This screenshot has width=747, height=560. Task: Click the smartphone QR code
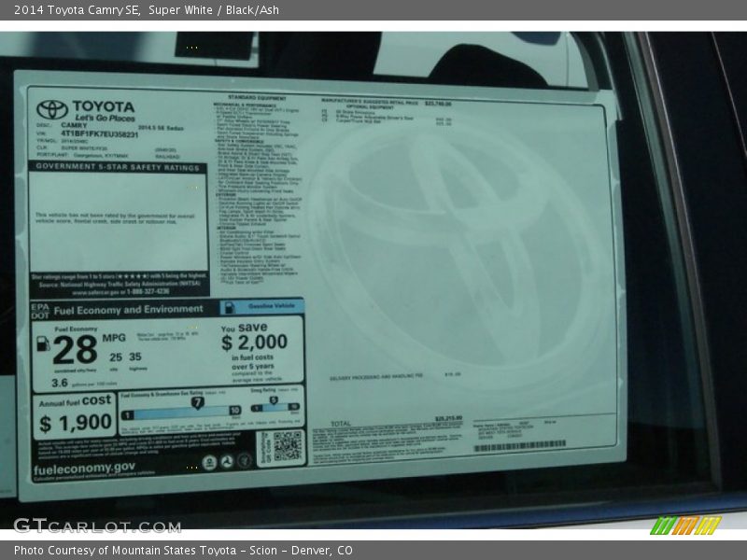tap(288, 447)
